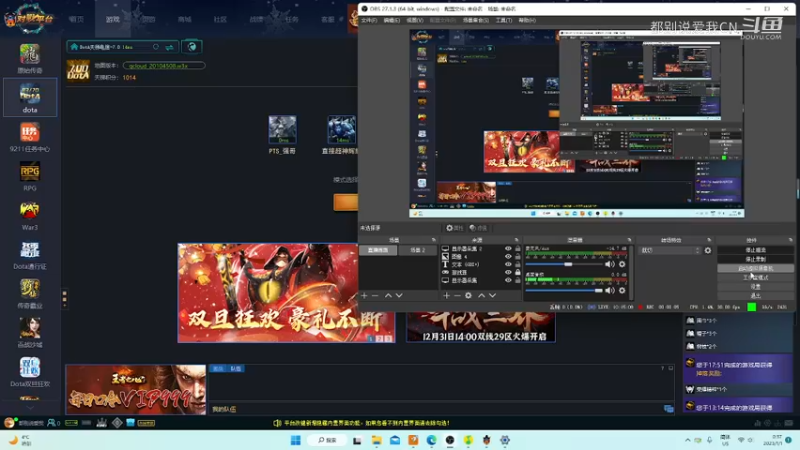Open source properties gear in sources toolbar

468,295
